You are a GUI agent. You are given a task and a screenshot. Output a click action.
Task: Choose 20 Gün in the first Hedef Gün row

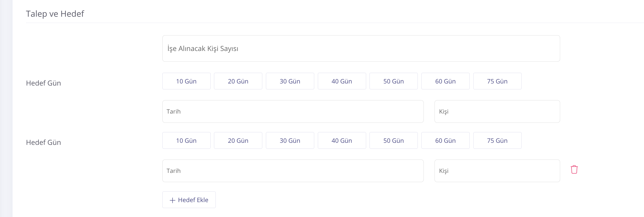pyautogui.click(x=238, y=81)
